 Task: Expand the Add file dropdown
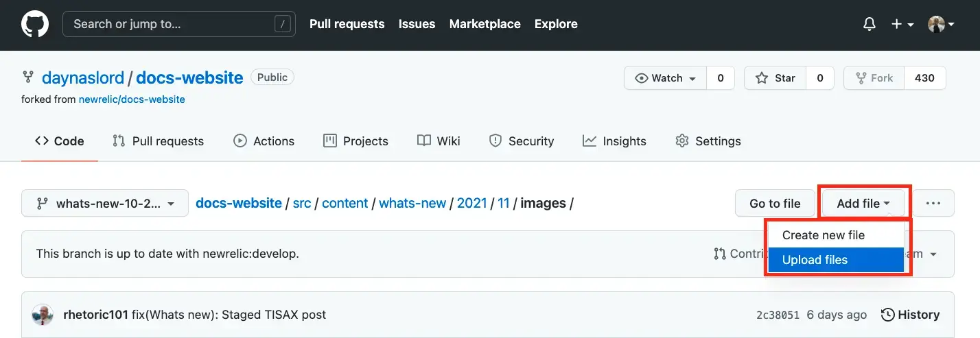pos(863,203)
